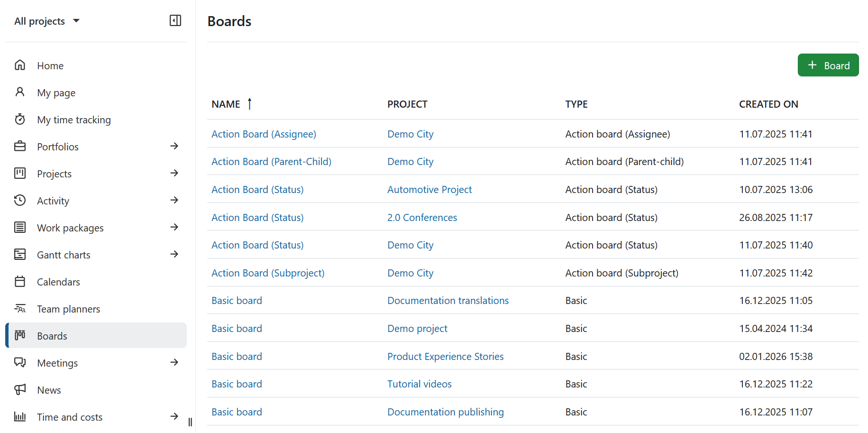Expand the Meetings submenu arrow
Screen dimensions: 868x433
174,362
